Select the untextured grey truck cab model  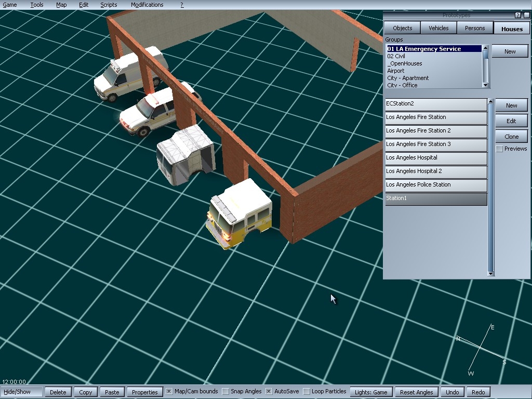tap(185, 154)
